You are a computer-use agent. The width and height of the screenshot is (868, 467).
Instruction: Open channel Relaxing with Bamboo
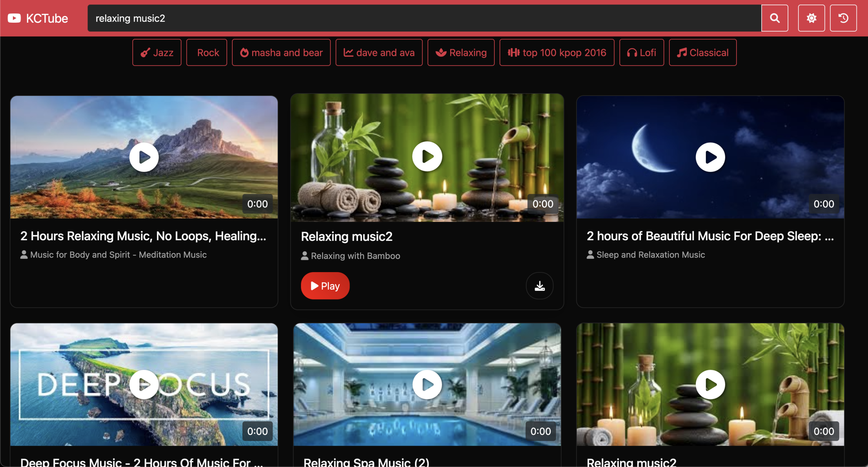click(x=355, y=256)
